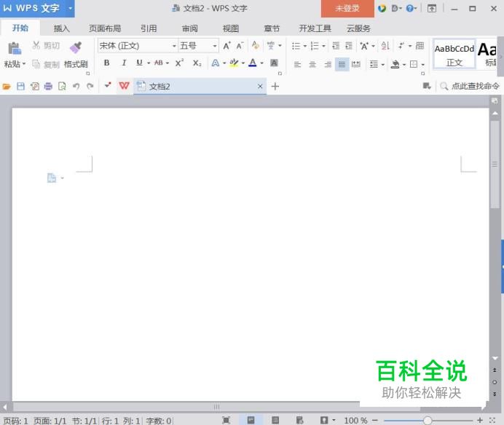Click the distributed alignment icon

[356, 64]
